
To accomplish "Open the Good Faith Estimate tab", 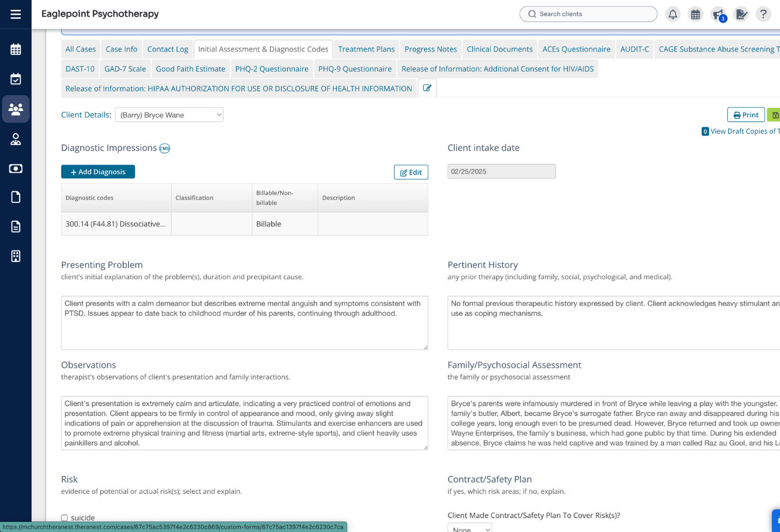I will click(190, 69).
